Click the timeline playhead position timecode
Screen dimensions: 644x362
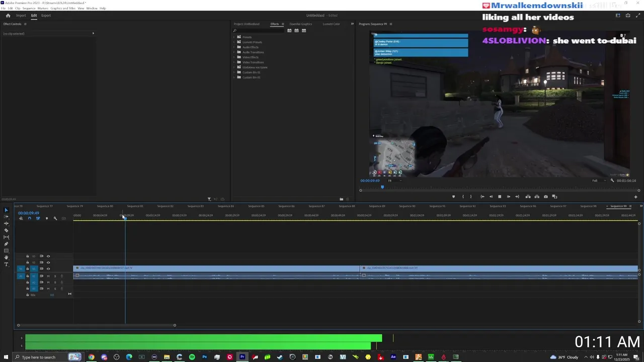coord(28,213)
